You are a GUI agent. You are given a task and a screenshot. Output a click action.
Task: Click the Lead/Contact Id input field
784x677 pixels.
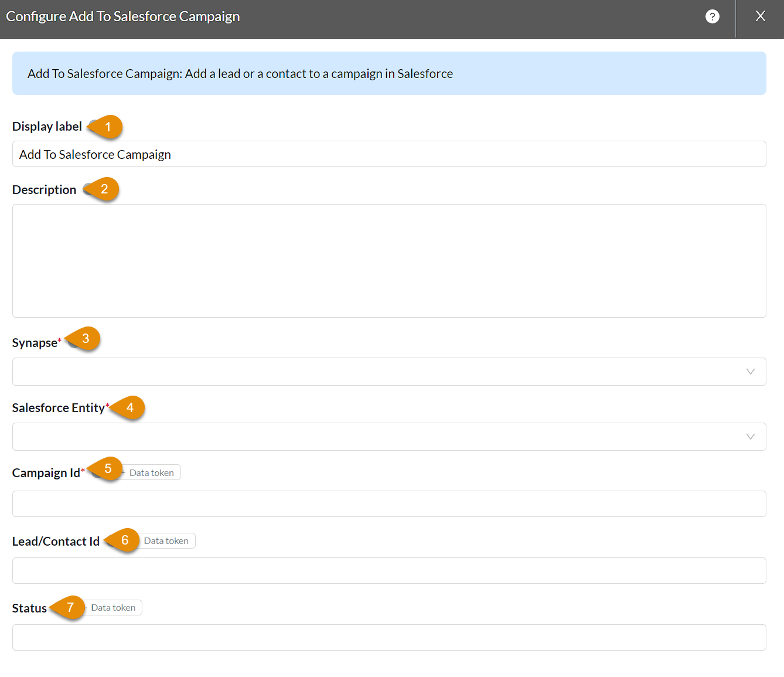pos(389,571)
